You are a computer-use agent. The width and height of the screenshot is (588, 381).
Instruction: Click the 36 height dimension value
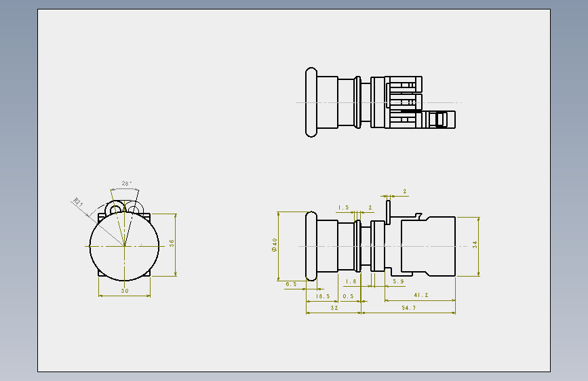[x=172, y=243]
